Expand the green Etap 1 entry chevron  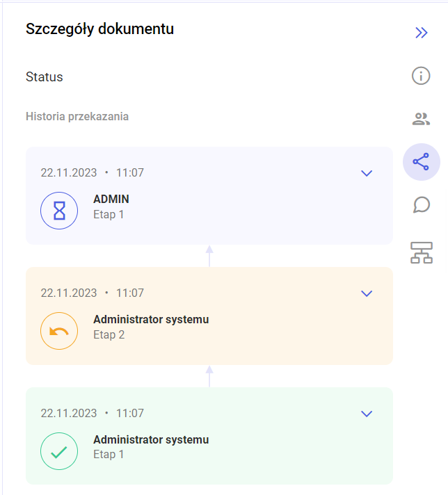[x=367, y=414]
